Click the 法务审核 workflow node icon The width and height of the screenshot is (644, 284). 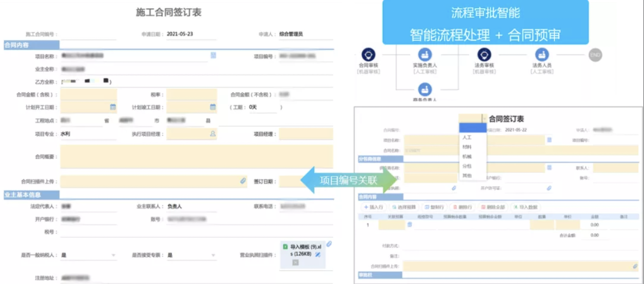(484, 55)
